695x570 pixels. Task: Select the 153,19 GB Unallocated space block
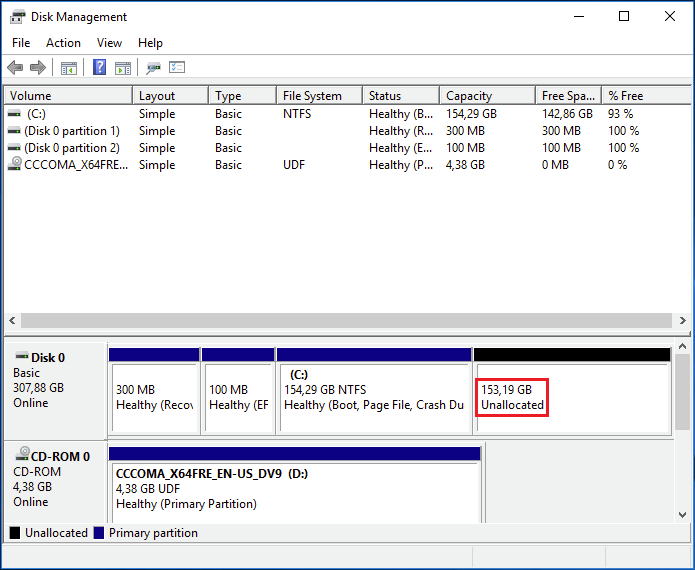click(x=571, y=397)
